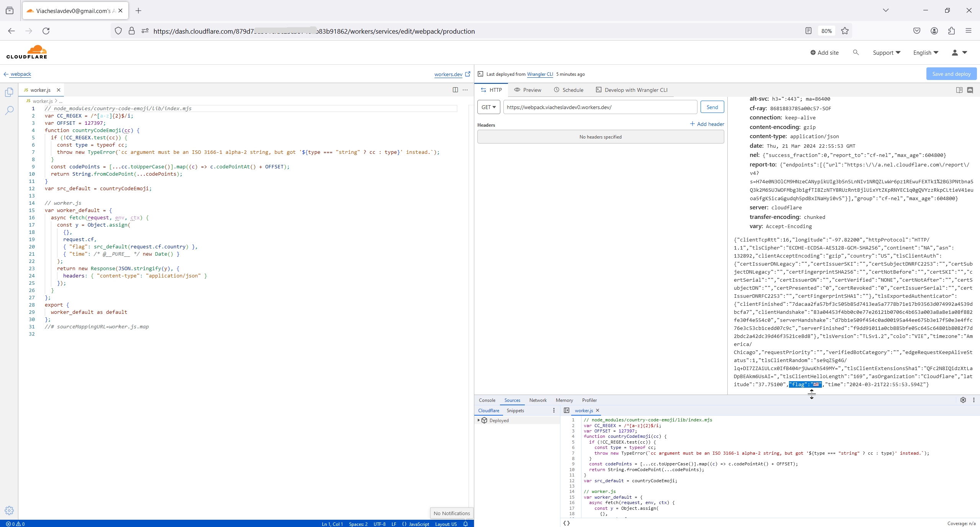Open the GET request method dropdown
Screen dimensions: 980x527
click(488, 107)
